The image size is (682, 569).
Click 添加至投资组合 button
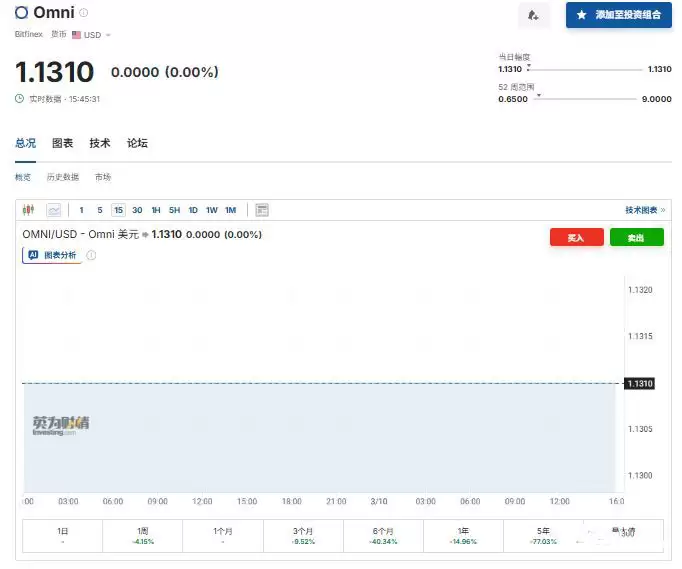pyautogui.click(x=618, y=15)
